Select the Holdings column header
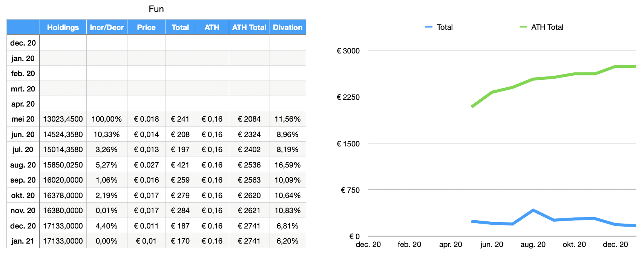The width and height of the screenshot is (644, 256). 63,27
